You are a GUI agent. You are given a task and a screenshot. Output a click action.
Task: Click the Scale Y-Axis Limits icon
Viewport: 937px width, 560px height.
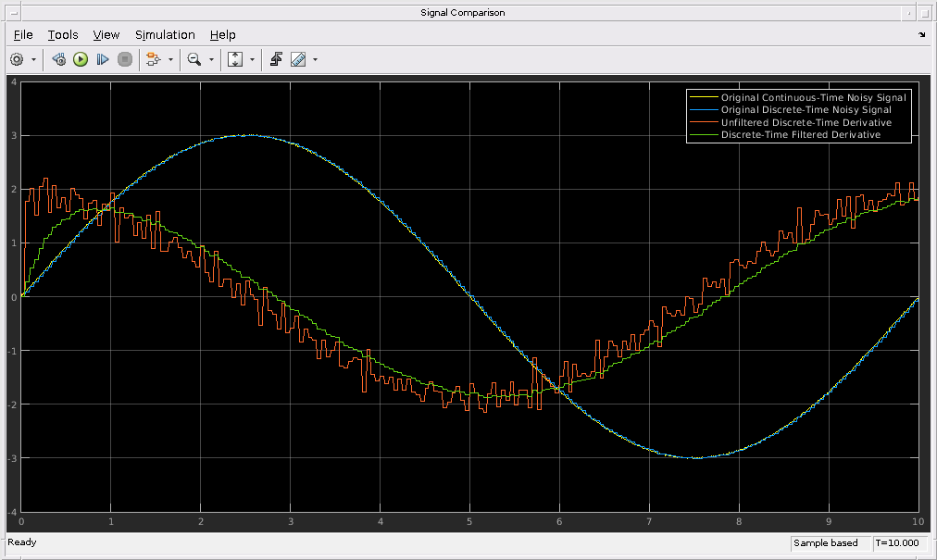tap(234, 59)
